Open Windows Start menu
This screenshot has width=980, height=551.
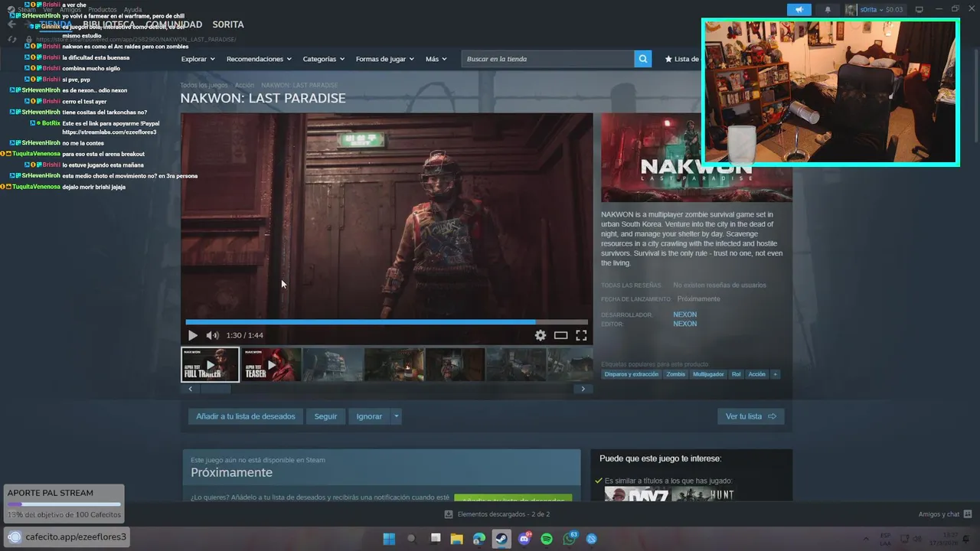click(389, 539)
